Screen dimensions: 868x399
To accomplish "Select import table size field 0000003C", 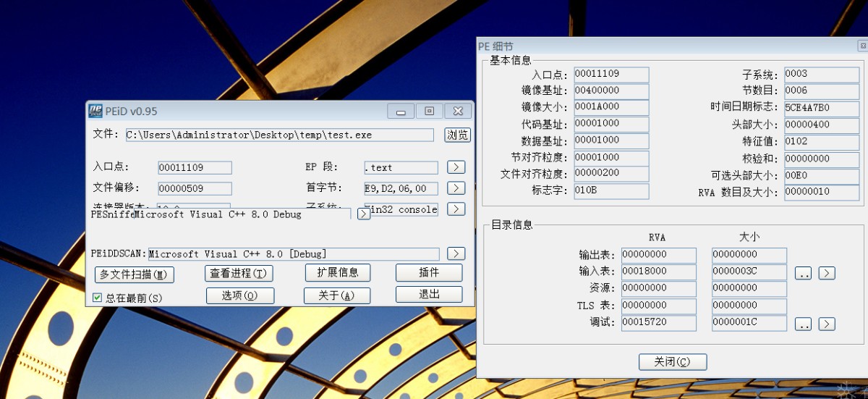I will (x=749, y=272).
